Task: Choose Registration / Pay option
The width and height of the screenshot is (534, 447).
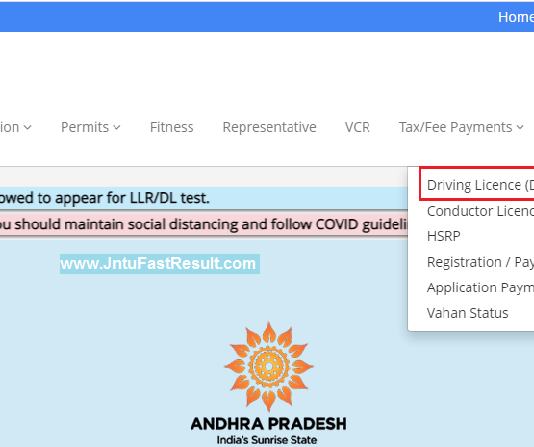Action: click(x=480, y=262)
